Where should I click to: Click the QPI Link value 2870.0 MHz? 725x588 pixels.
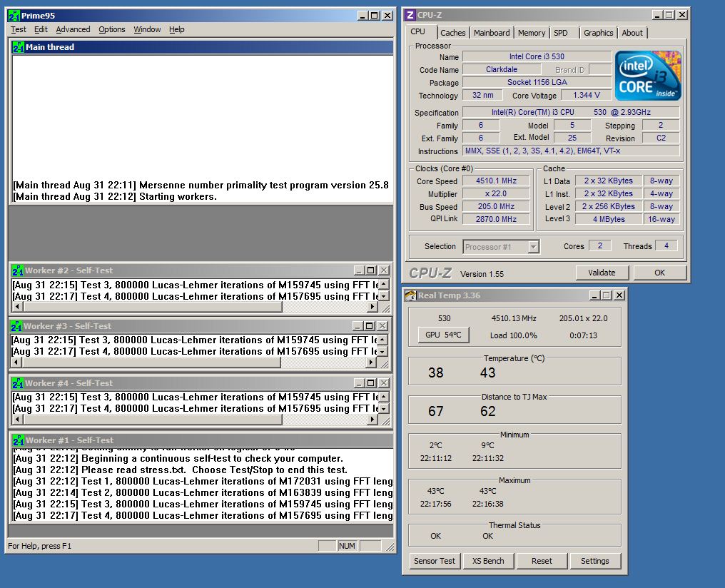pos(496,219)
